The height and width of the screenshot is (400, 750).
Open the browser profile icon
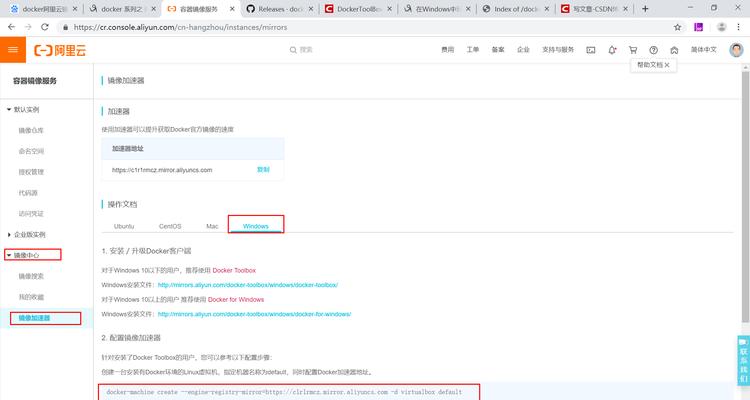[x=721, y=27]
